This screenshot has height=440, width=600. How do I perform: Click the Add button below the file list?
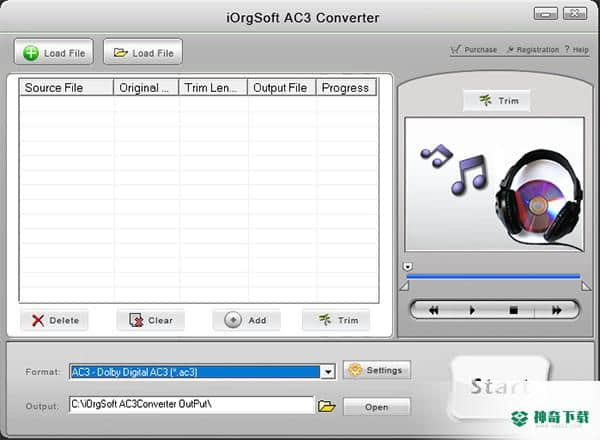click(246, 320)
